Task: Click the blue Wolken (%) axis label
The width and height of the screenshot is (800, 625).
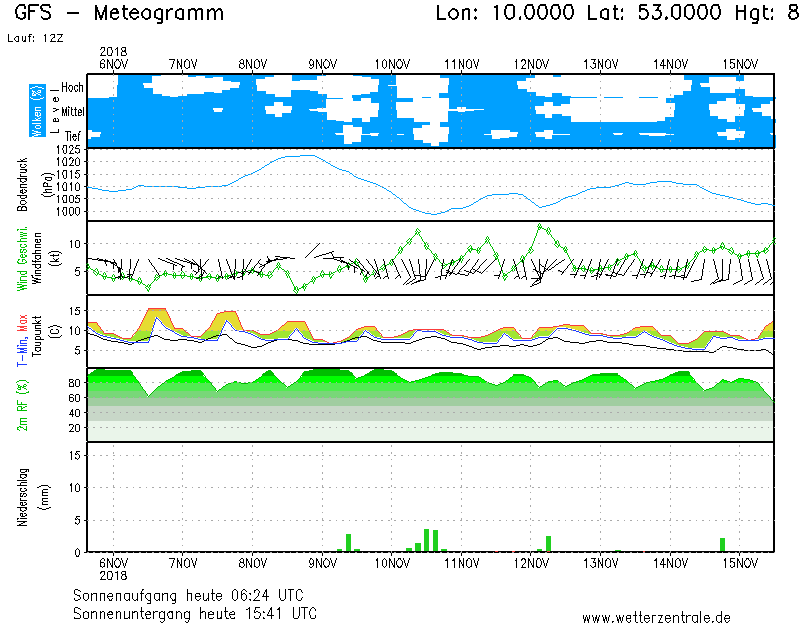Action: click(37, 110)
